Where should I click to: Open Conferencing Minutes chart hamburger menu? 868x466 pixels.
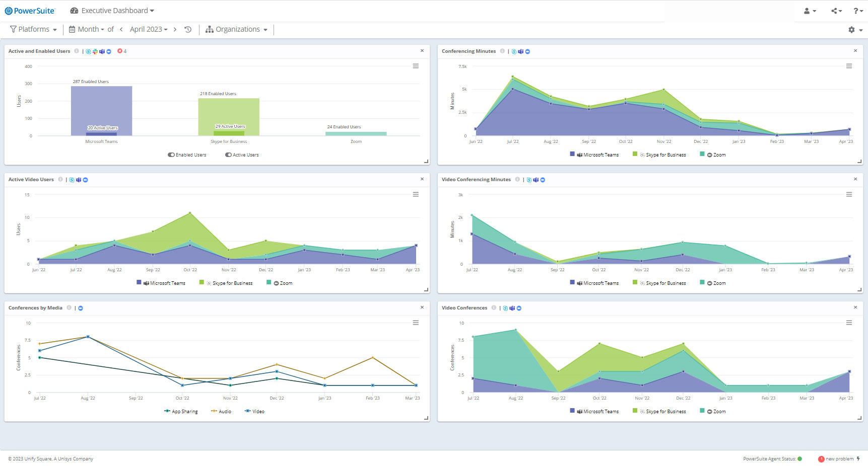click(849, 66)
